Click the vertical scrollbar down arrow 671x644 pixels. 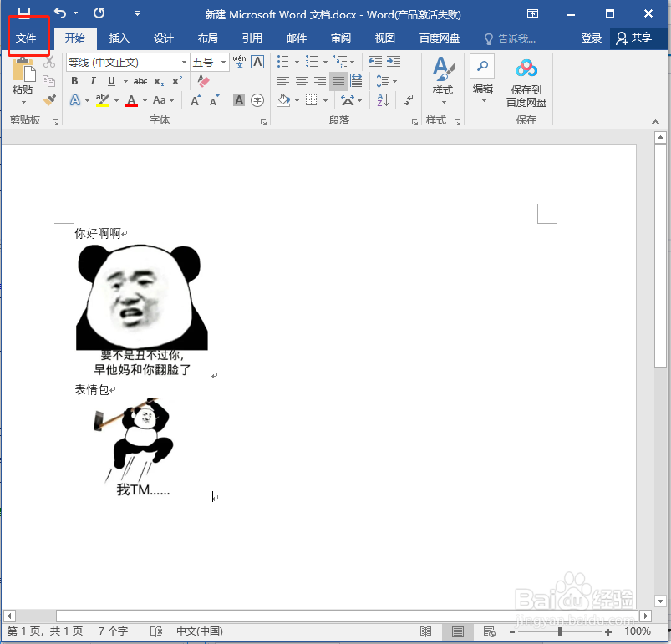(660, 601)
